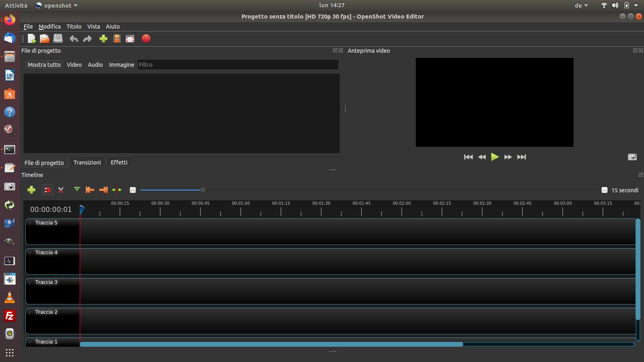This screenshot has height=362, width=644.
Task: Open the export video tool
Action: pos(146,39)
